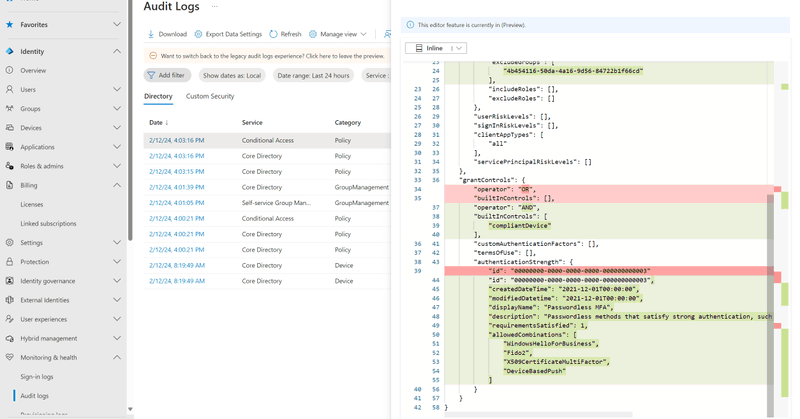The image size is (800, 419).
Task: Collapse the Billing section chevron
Action: pos(117,185)
